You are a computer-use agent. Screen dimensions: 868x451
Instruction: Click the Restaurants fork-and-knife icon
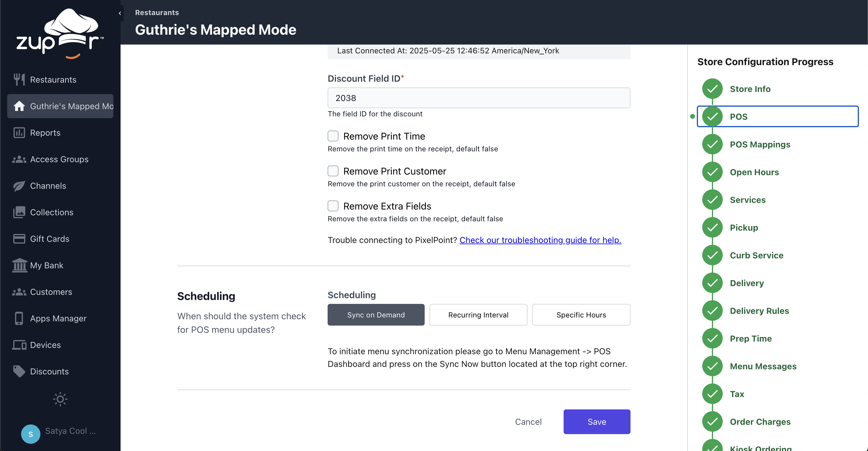tap(19, 80)
